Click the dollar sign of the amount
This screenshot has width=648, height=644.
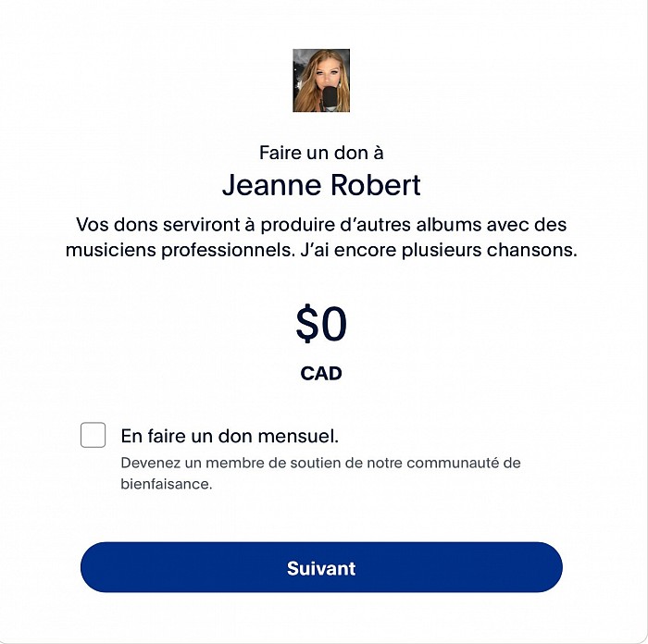[x=305, y=324]
